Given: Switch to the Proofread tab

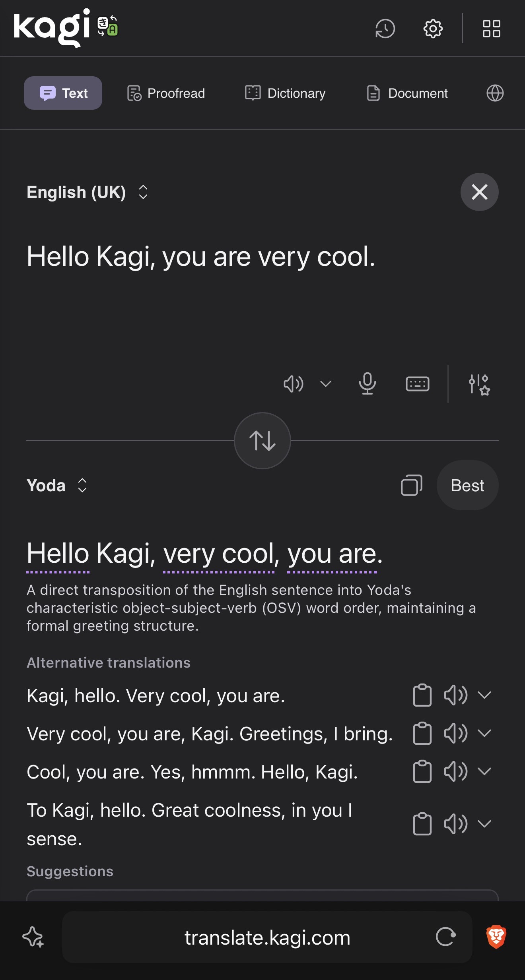Looking at the screenshot, I should click(166, 93).
